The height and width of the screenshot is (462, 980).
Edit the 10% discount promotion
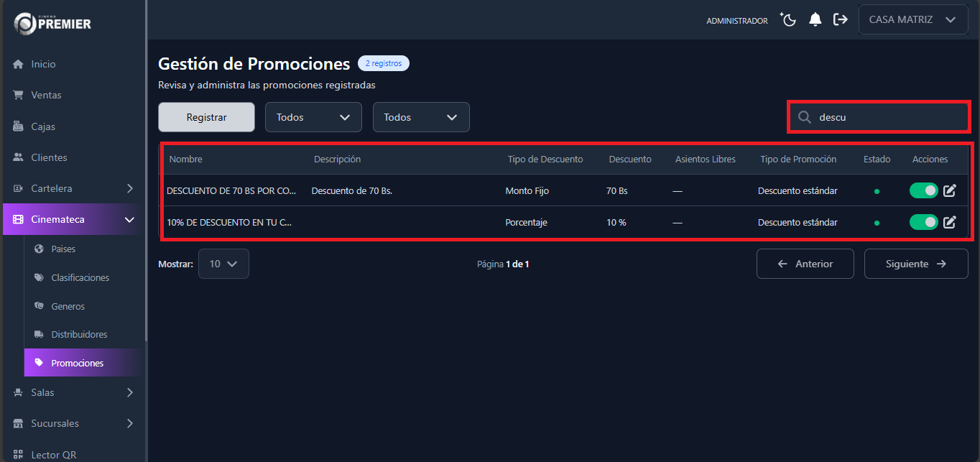click(x=949, y=222)
